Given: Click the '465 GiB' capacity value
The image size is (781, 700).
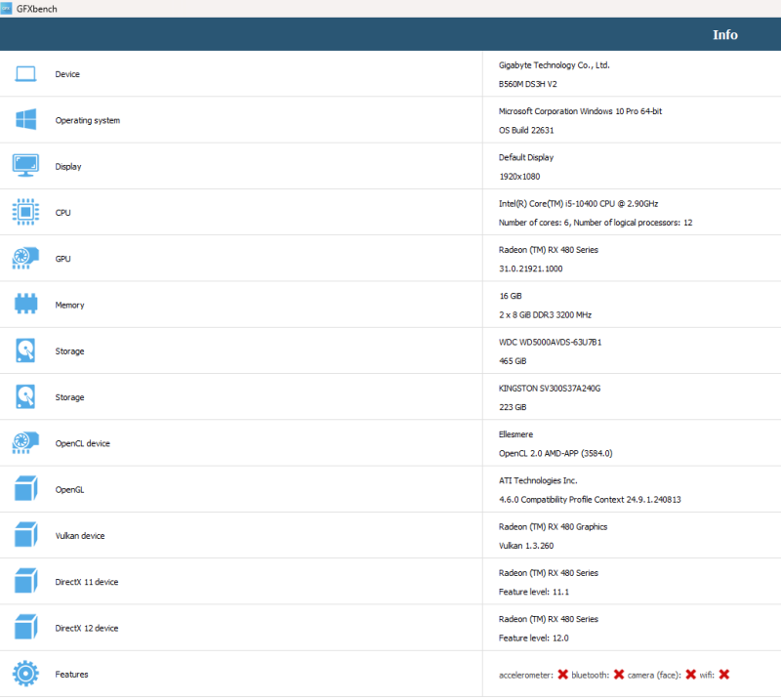Looking at the screenshot, I should 513,361.
